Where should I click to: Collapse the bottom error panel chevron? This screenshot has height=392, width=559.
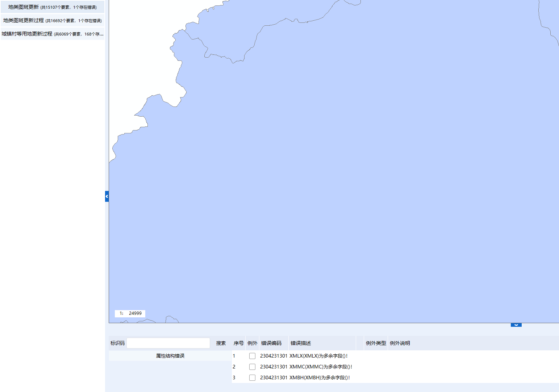(516, 325)
